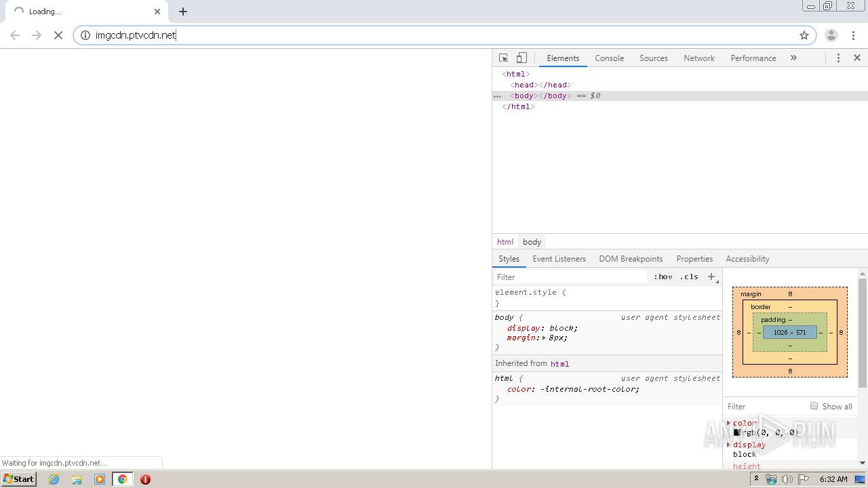Open the Chrome profile avatar
868x488 pixels.
click(x=831, y=35)
